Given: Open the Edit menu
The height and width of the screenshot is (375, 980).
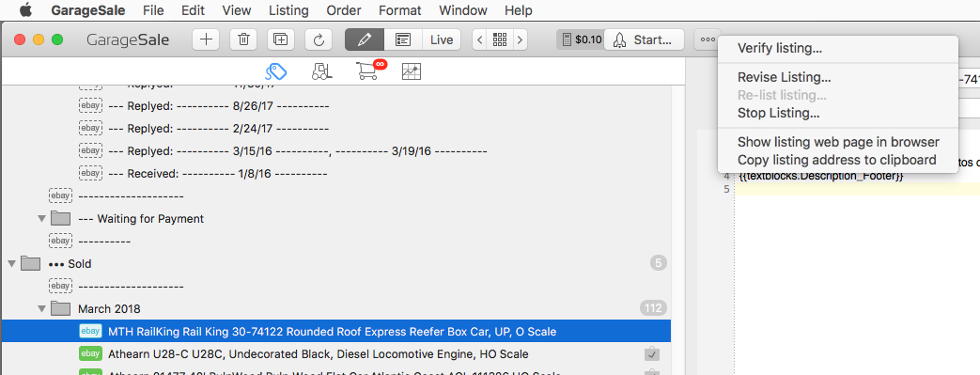Looking at the screenshot, I should coord(194,10).
